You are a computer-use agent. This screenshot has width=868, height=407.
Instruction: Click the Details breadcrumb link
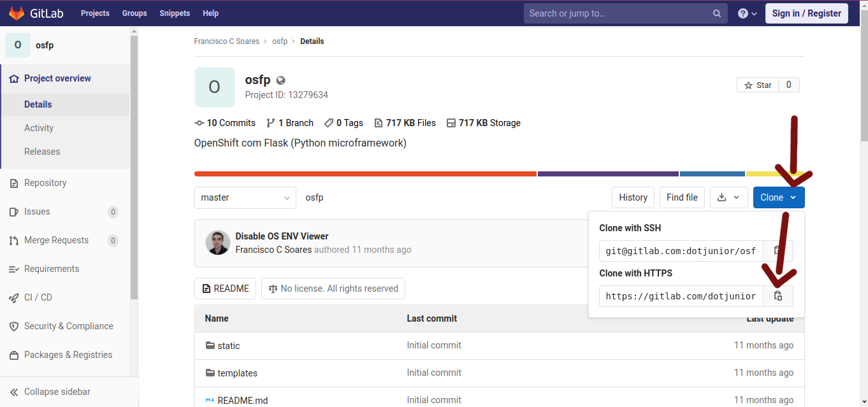tap(312, 41)
